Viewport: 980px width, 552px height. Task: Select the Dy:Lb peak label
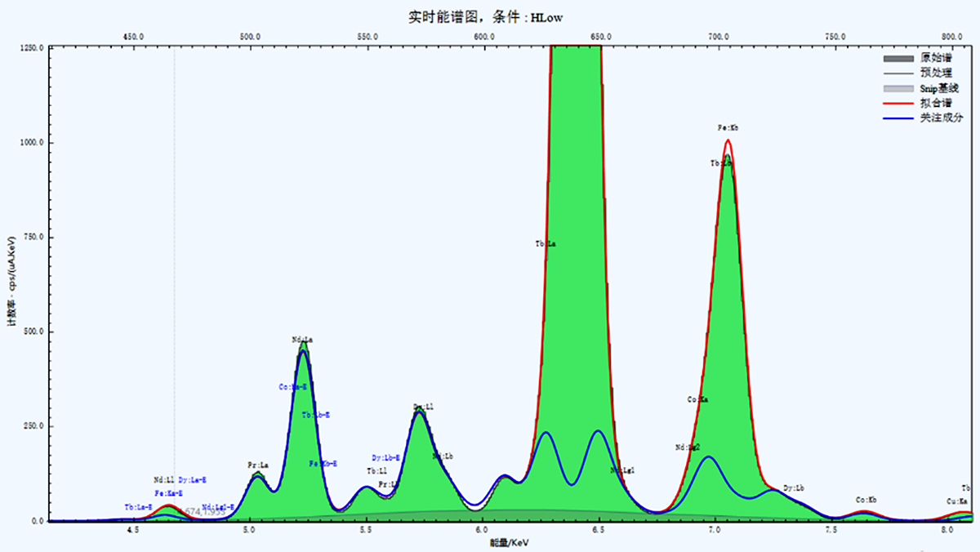pyautogui.click(x=794, y=488)
